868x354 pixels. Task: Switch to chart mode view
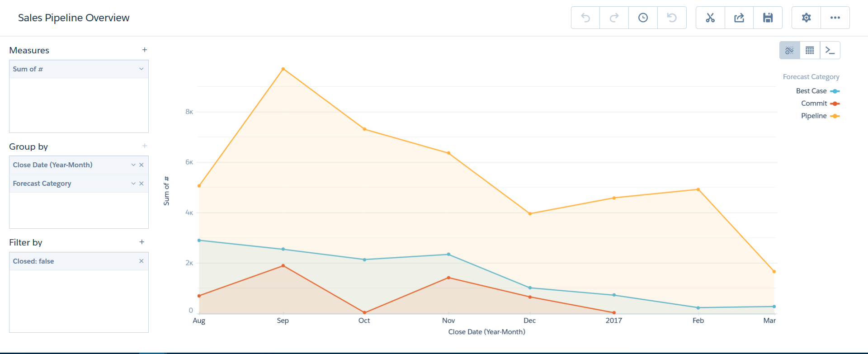789,50
